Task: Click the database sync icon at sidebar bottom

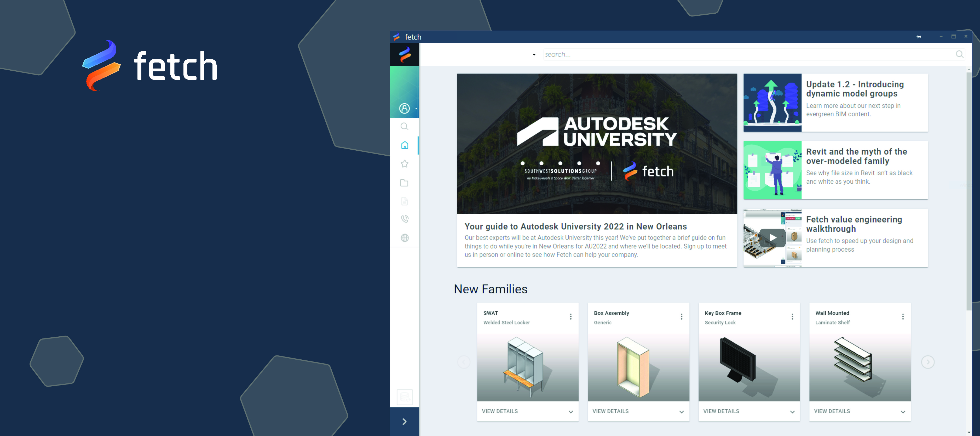Action: (404, 397)
